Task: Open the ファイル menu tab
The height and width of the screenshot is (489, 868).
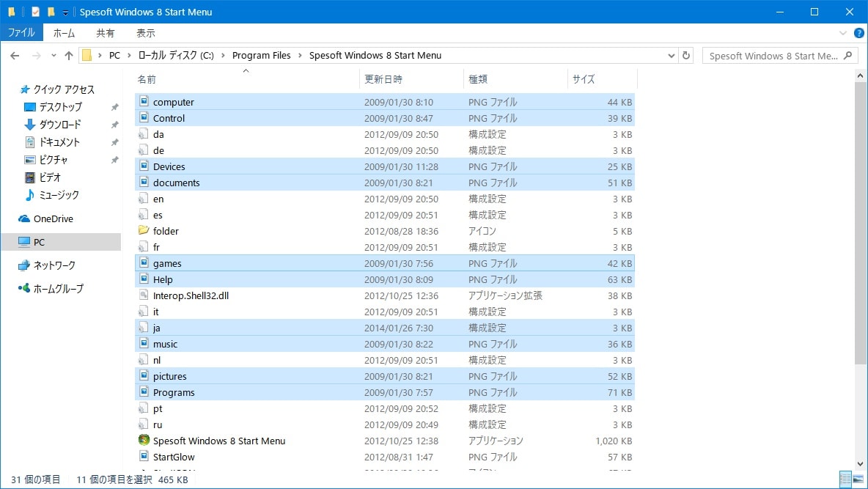Action: pyautogui.click(x=21, y=33)
